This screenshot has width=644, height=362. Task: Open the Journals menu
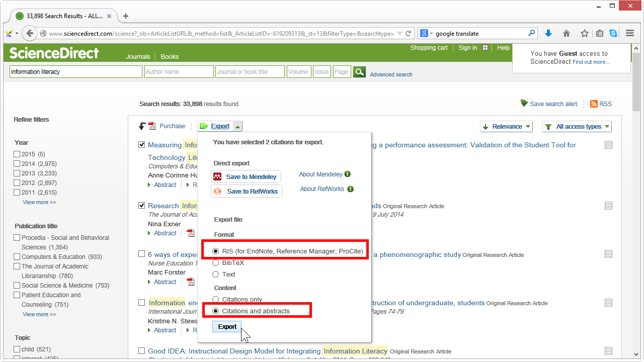click(138, 57)
